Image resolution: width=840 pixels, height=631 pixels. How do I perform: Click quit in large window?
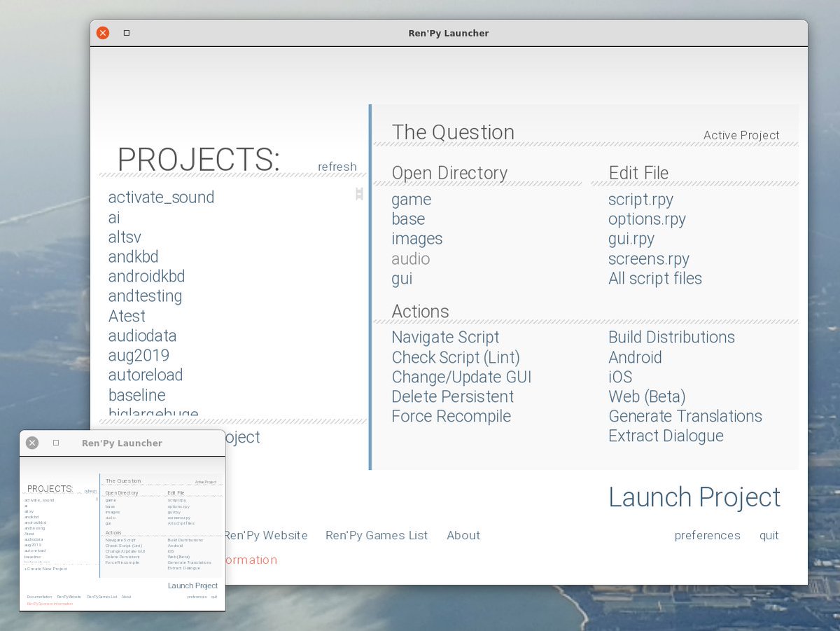click(769, 535)
